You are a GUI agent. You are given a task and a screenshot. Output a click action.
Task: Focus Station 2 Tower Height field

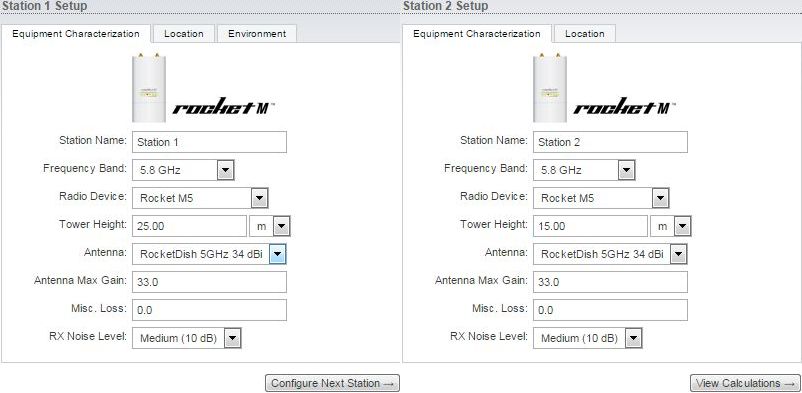(590, 226)
